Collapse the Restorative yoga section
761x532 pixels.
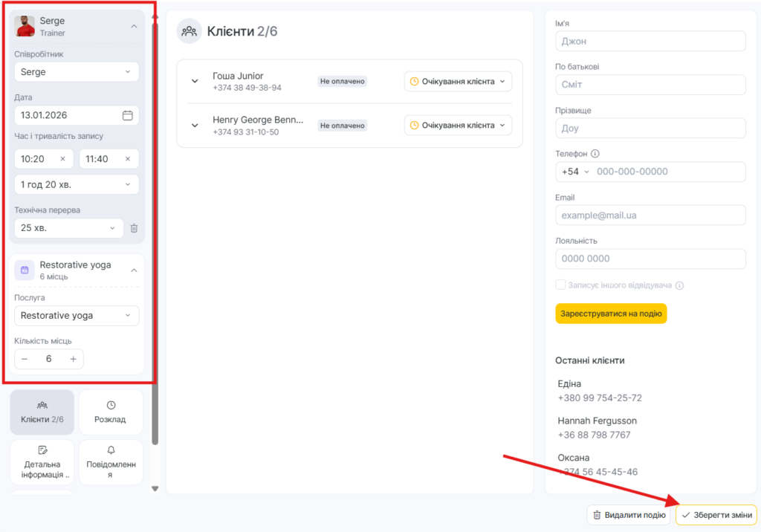click(x=134, y=270)
